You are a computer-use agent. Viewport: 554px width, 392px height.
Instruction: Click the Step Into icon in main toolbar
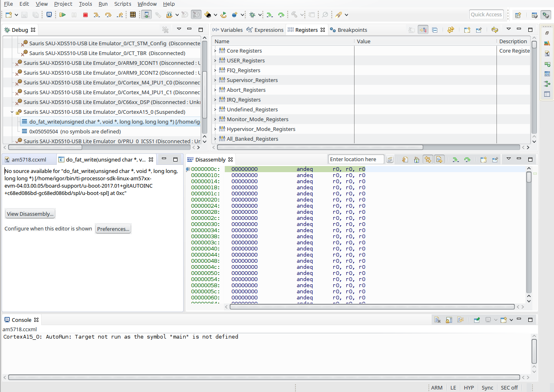coord(96,15)
